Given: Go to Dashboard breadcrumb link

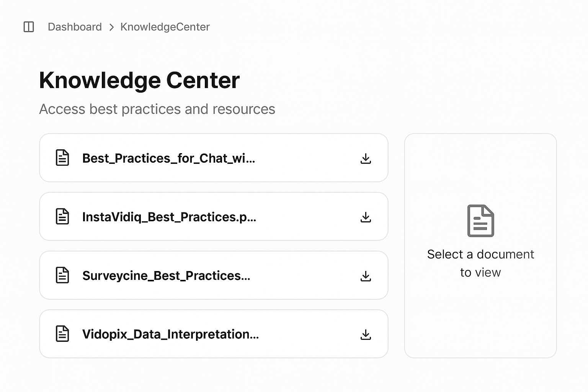Looking at the screenshot, I should click(75, 27).
